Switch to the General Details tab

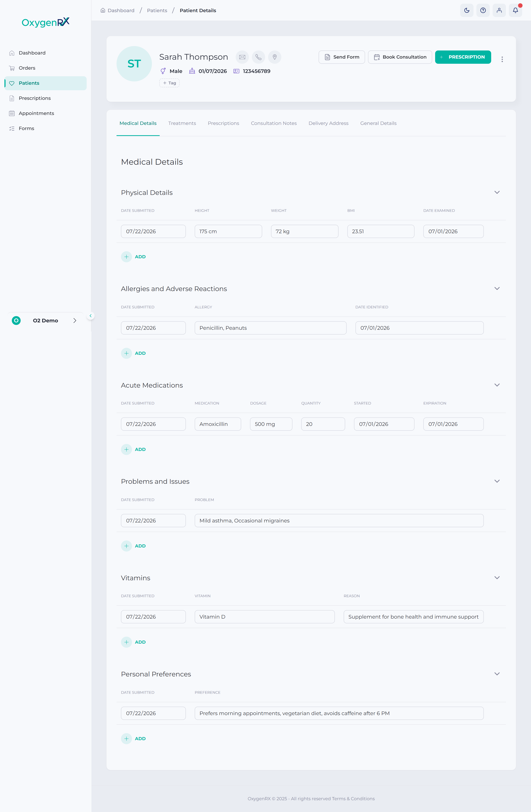[378, 123]
